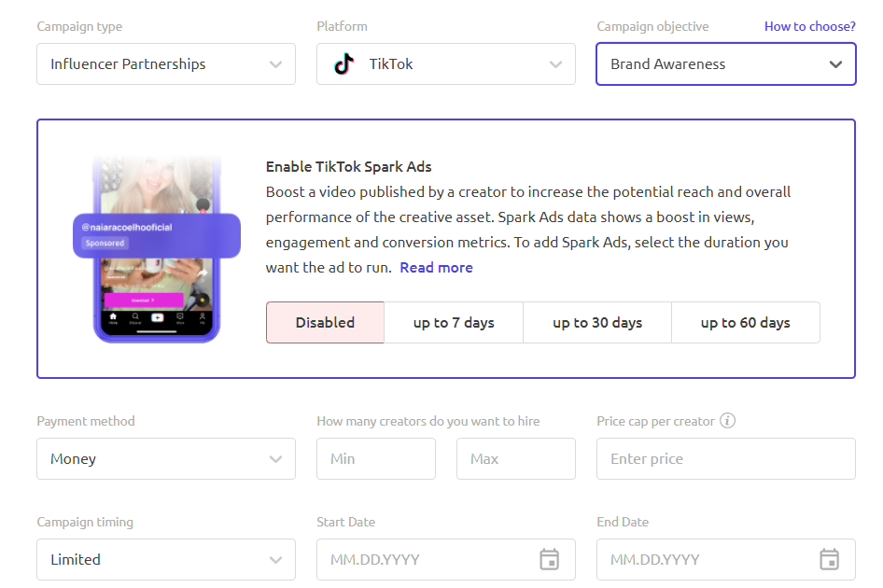Click the Campaign type chevron arrow
883x588 pixels.
pos(275,64)
